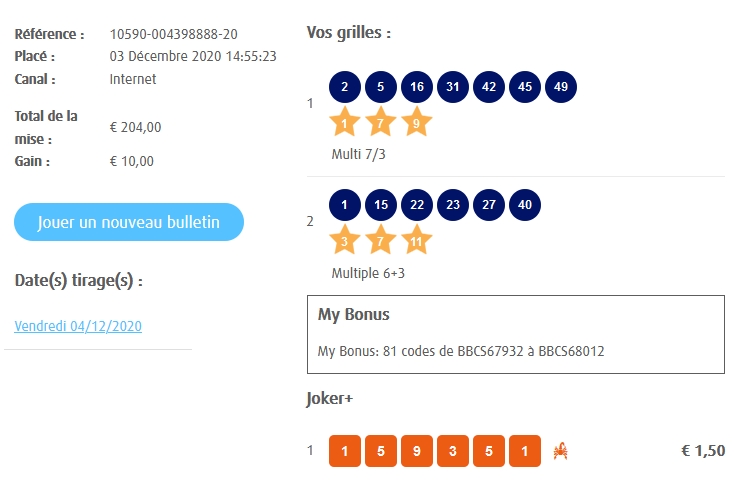Click the reference number 10590-004398888-20
738x496 pixels.
coord(174,35)
